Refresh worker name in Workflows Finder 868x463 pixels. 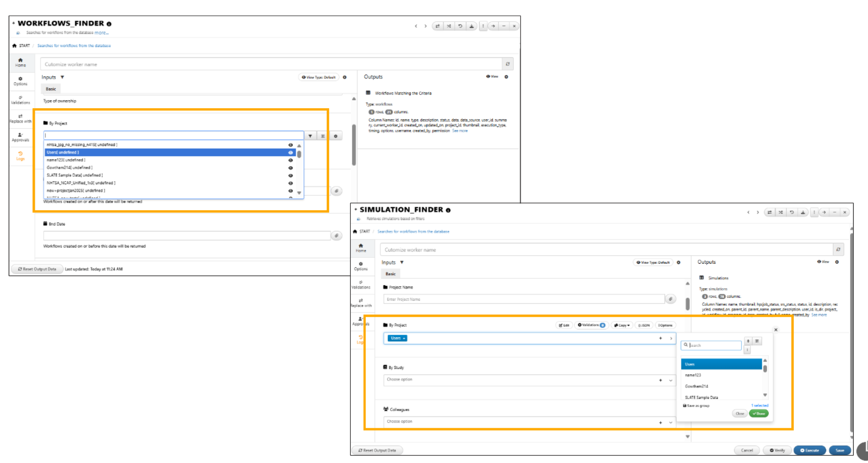(508, 64)
